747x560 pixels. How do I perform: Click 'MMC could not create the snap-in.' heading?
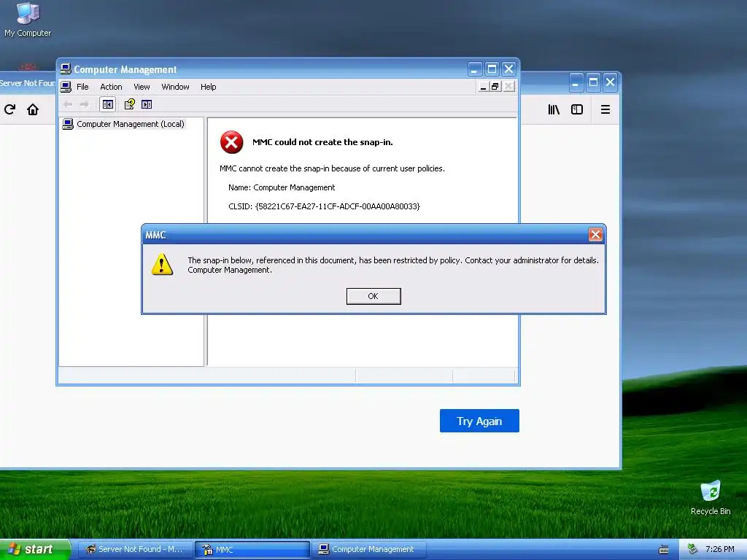pyautogui.click(x=322, y=142)
